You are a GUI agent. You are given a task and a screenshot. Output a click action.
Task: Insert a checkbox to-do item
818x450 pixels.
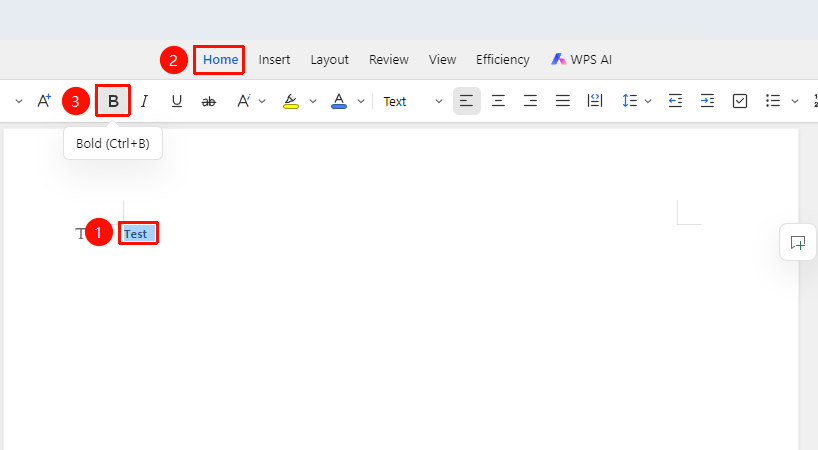[x=740, y=101]
